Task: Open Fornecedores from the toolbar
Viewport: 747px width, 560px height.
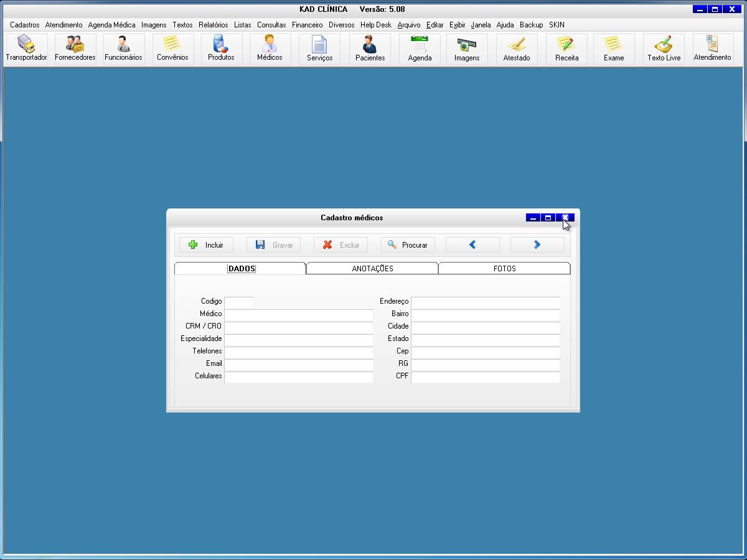Action: tap(75, 49)
